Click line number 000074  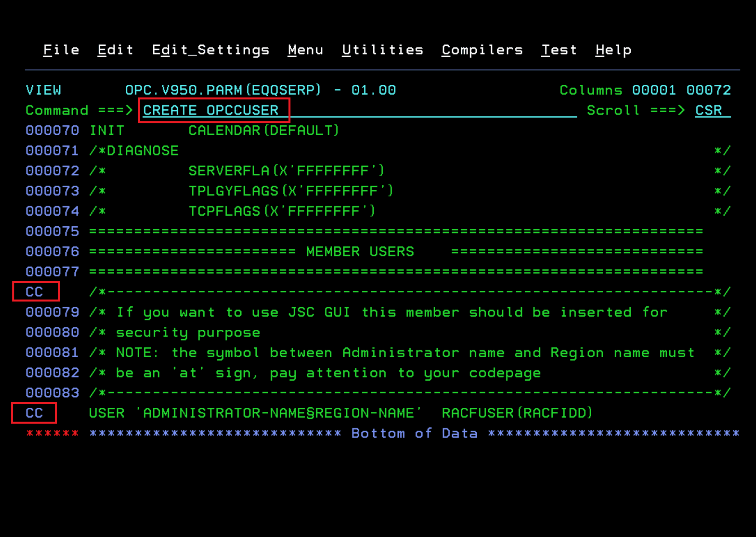[53, 211]
